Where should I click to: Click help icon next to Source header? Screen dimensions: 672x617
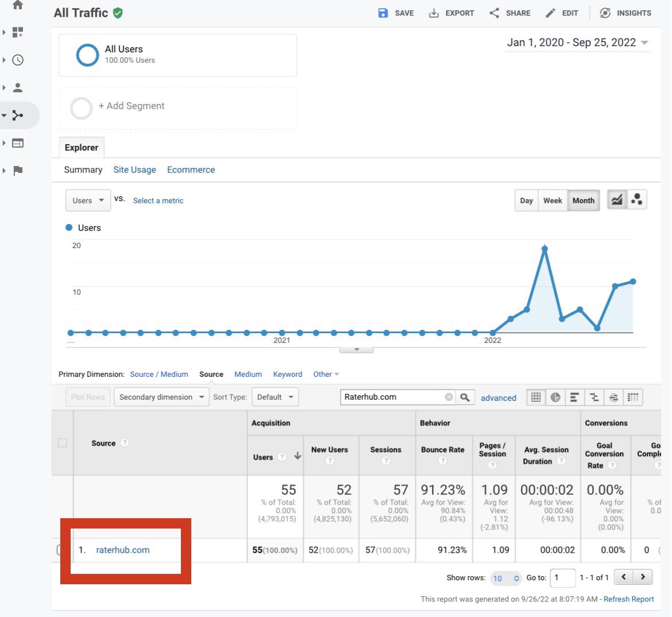pyautogui.click(x=125, y=442)
